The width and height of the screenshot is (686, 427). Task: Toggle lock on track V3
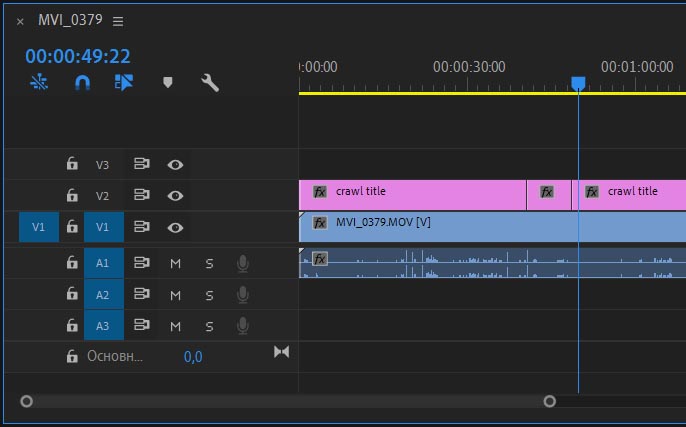[72, 164]
